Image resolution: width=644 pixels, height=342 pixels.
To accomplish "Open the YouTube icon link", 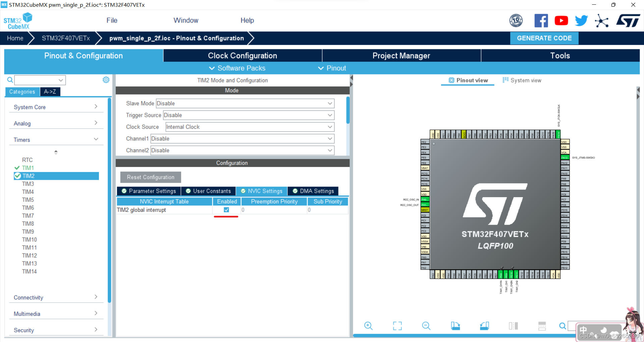I will coord(561,21).
